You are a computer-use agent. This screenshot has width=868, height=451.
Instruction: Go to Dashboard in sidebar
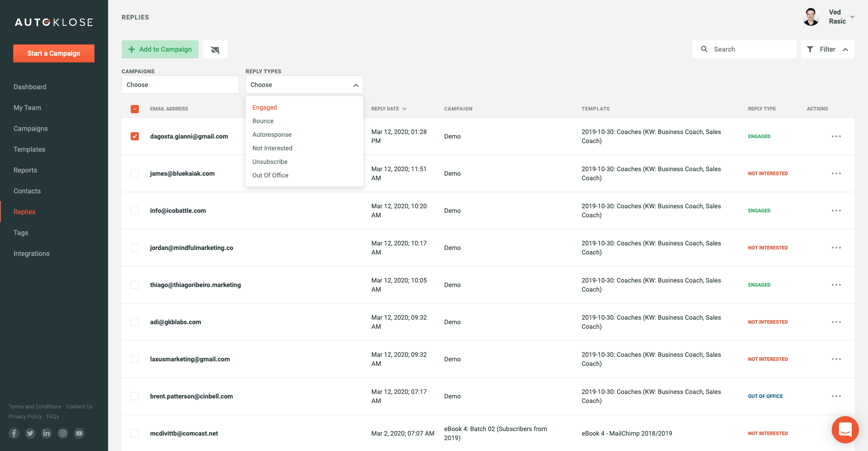tap(30, 87)
